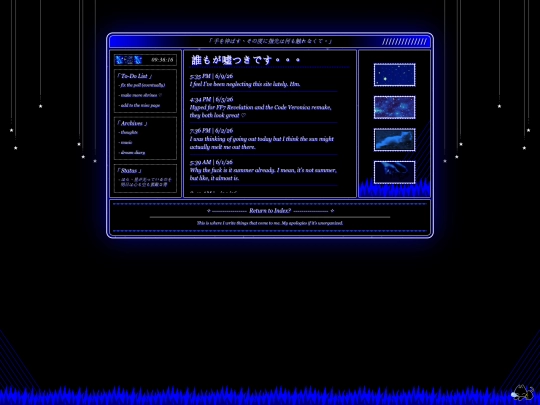
Task: Click the 'Status' heading
Action: pyautogui.click(x=129, y=170)
